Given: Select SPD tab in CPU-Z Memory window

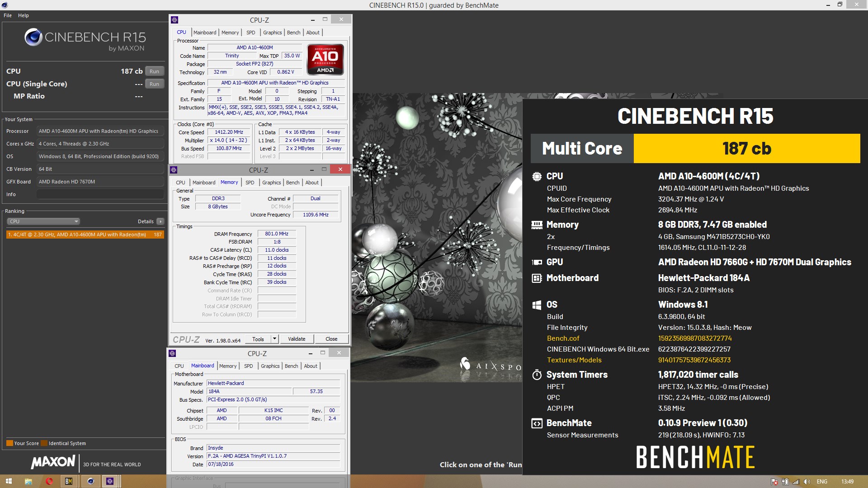Looking at the screenshot, I should tap(250, 183).
